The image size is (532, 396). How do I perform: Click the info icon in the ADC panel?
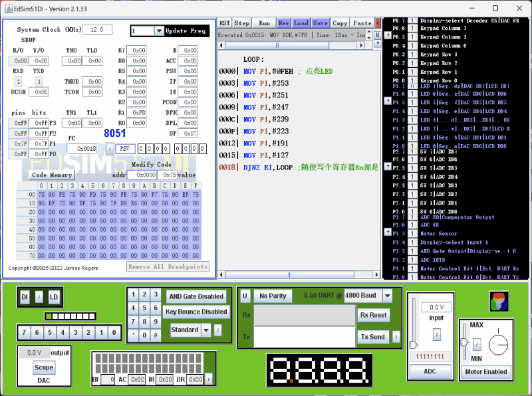(437, 335)
